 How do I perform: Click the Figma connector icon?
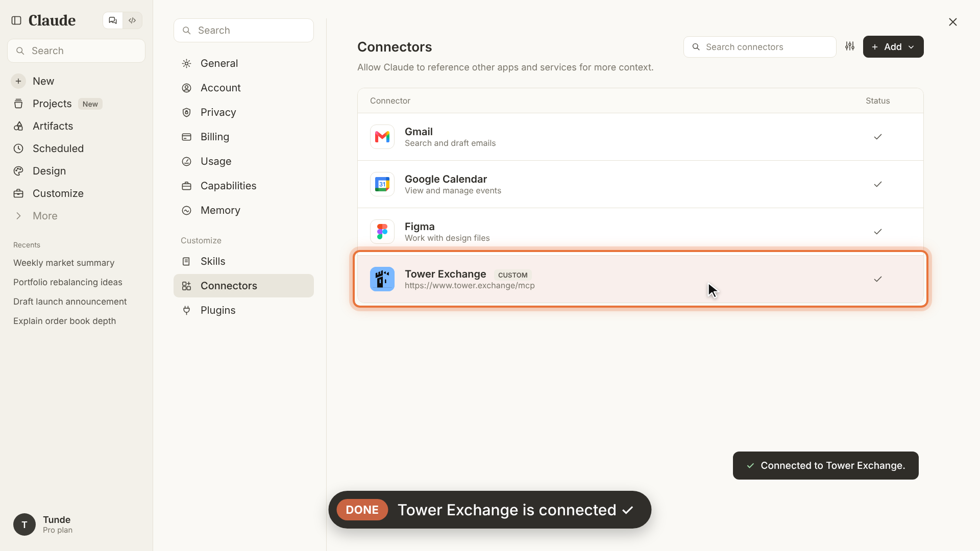tap(382, 232)
